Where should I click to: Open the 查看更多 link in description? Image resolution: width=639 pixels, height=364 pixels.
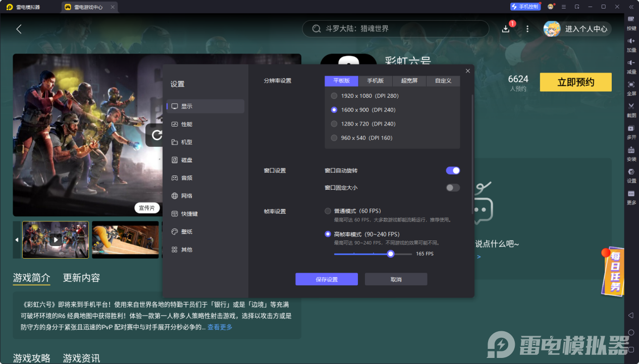pyautogui.click(x=220, y=327)
